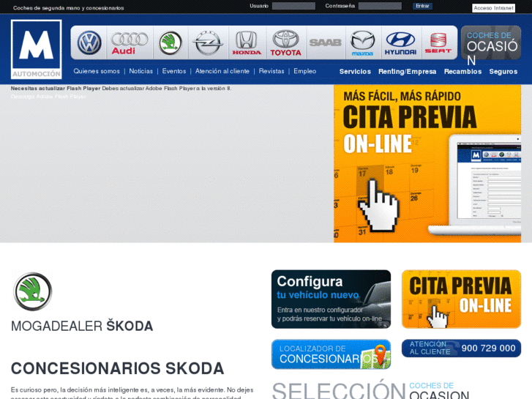Click the large Skoda logo above Mogadealer
The height and width of the screenshot is (399, 532).
pyautogui.click(x=33, y=291)
